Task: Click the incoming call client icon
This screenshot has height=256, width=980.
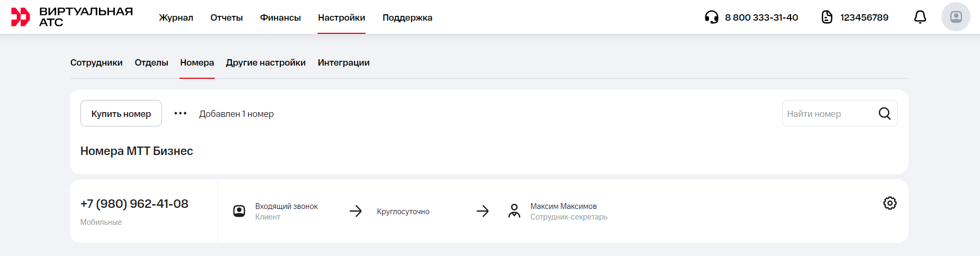Action: click(x=239, y=211)
